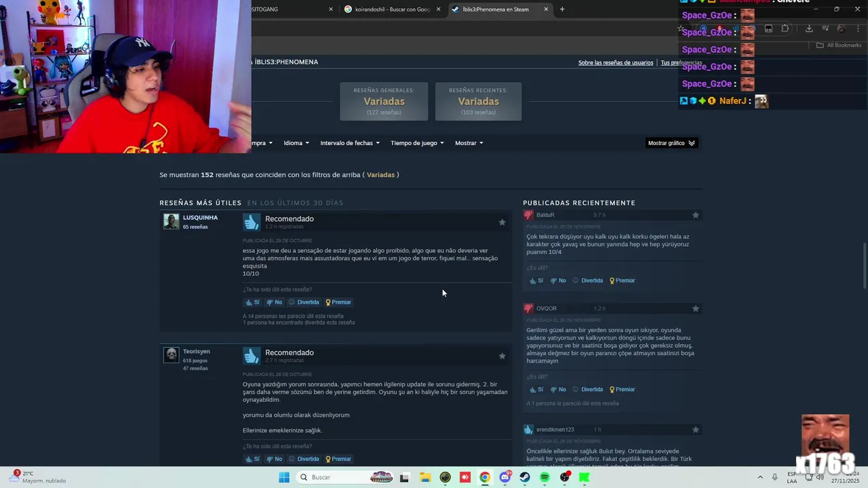The height and width of the screenshot is (488, 868).
Task: Open a new browser tab with plus icon
Action: point(562,9)
